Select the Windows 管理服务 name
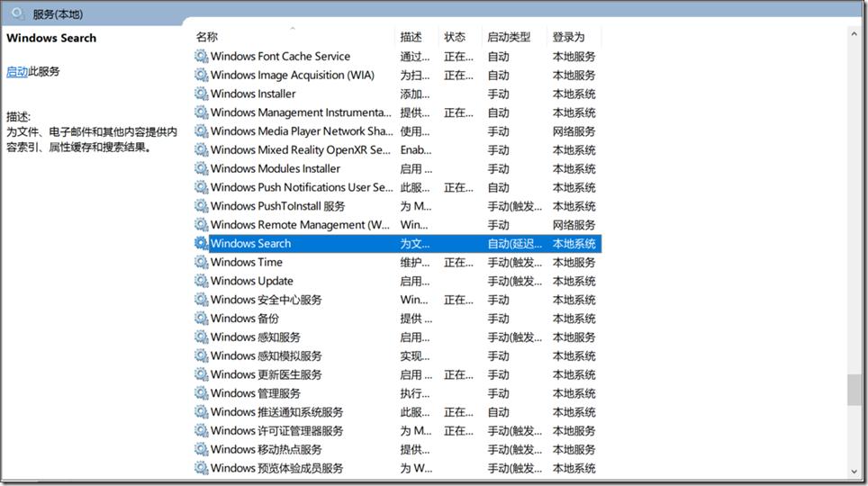 click(x=255, y=393)
